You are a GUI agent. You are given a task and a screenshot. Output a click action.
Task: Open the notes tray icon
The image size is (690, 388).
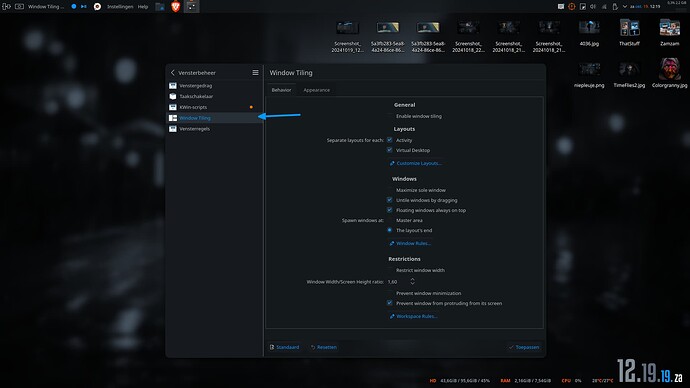[x=583, y=7]
